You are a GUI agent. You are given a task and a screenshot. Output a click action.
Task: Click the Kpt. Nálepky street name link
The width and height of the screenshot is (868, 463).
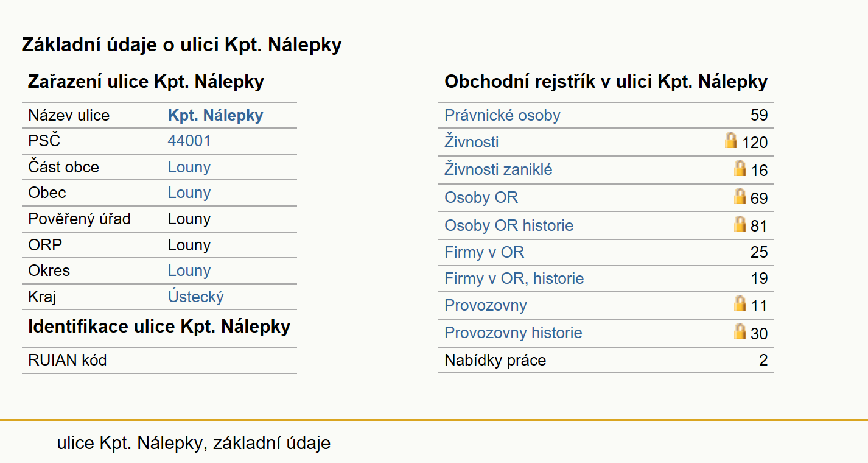pyautogui.click(x=215, y=115)
